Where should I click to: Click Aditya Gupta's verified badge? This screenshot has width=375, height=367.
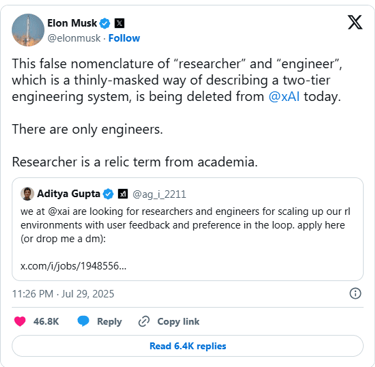pyautogui.click(x=108, y=194)
